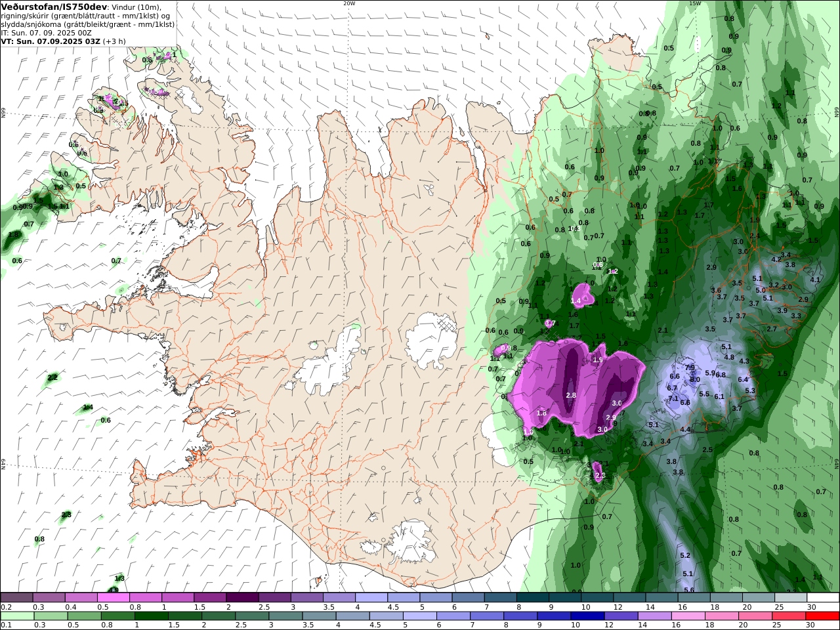The image size is (840, 630).
Task: Click the 7.9 precipitation value on the map
Action: point(690,367)
